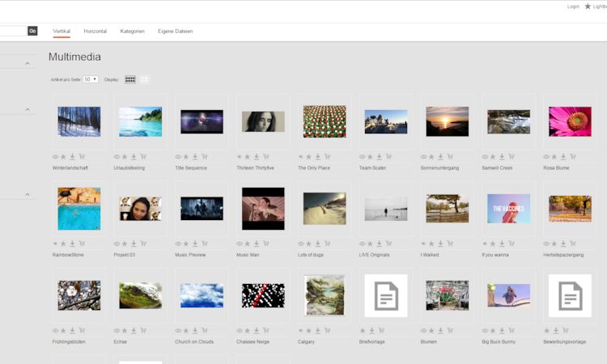Click the preview eye icon under Winterlandschaft
The image size is (607, 364).
point(55,157)
